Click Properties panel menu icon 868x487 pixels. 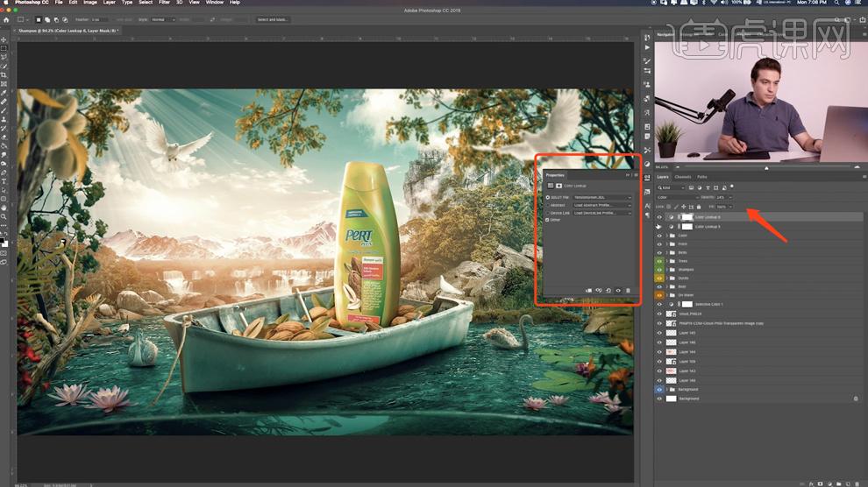click(x=636, y=175)
